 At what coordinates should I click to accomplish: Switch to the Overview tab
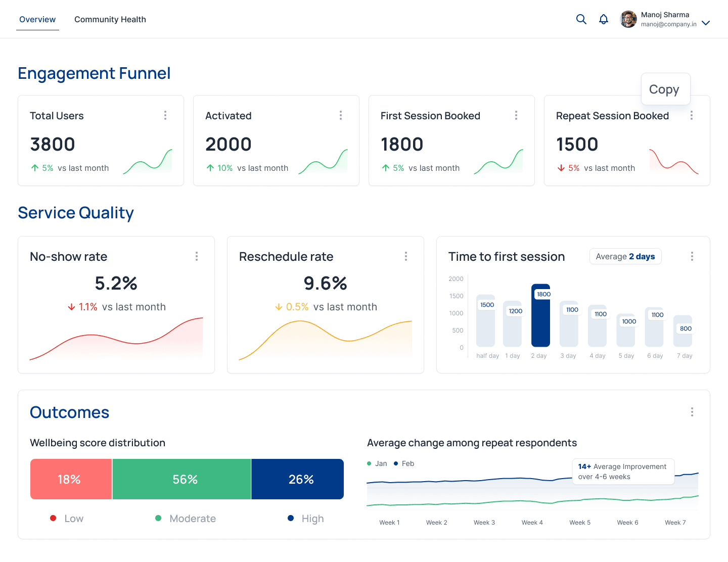(37, 19)
